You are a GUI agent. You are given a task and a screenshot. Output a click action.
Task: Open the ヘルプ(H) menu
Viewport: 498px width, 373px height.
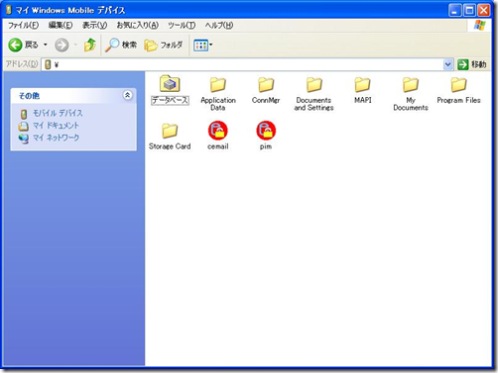(x=219, y=25)
